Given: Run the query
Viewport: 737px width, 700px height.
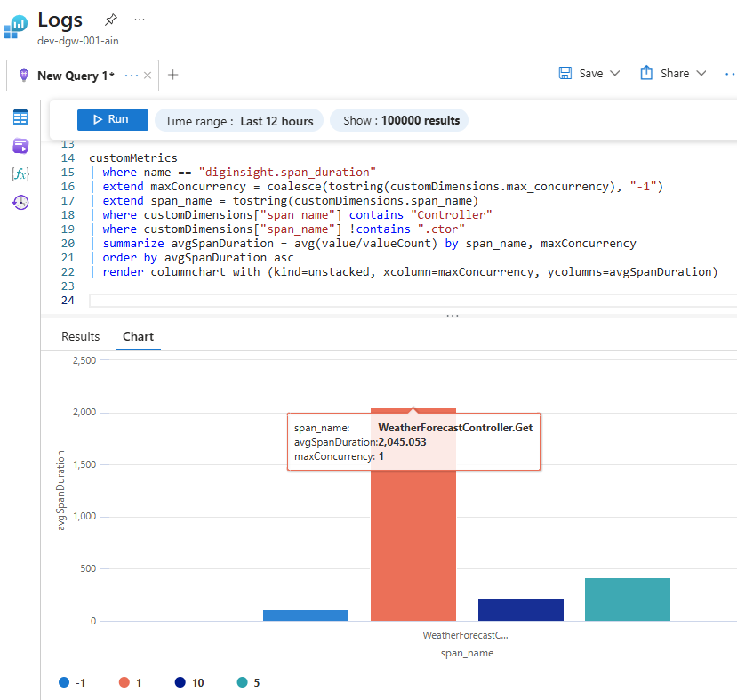Looking at the screenshot, I should (112, 119).
